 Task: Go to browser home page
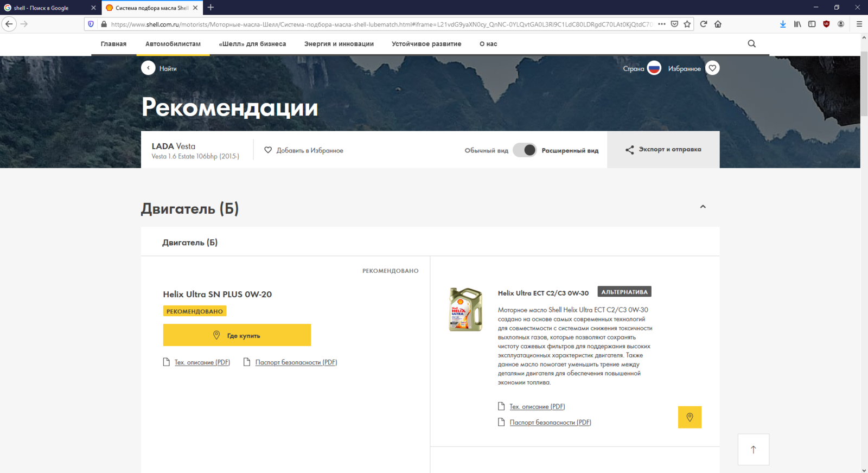718,24
